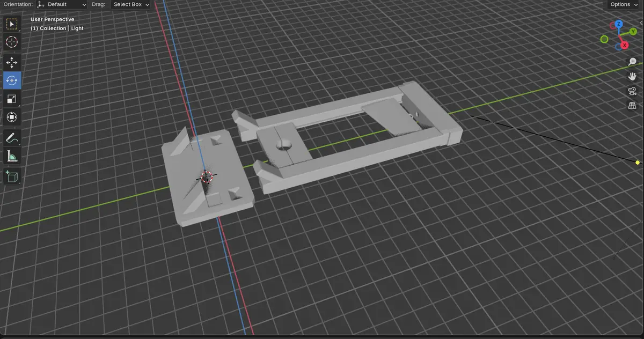Image resolution: width=644 pixels, height=339 pixels.
Task: Pick the Rotate tool
Action: [x=12, y=80]
